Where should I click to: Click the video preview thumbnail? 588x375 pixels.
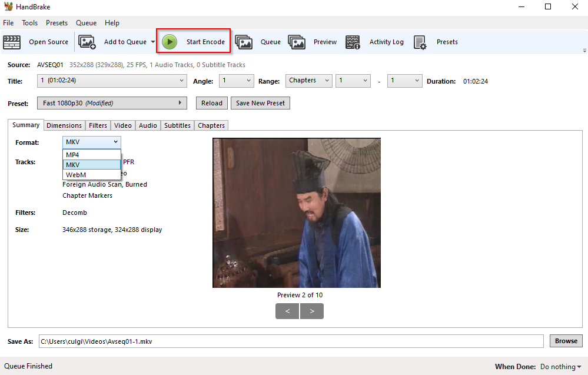click(x=297, y=213)
